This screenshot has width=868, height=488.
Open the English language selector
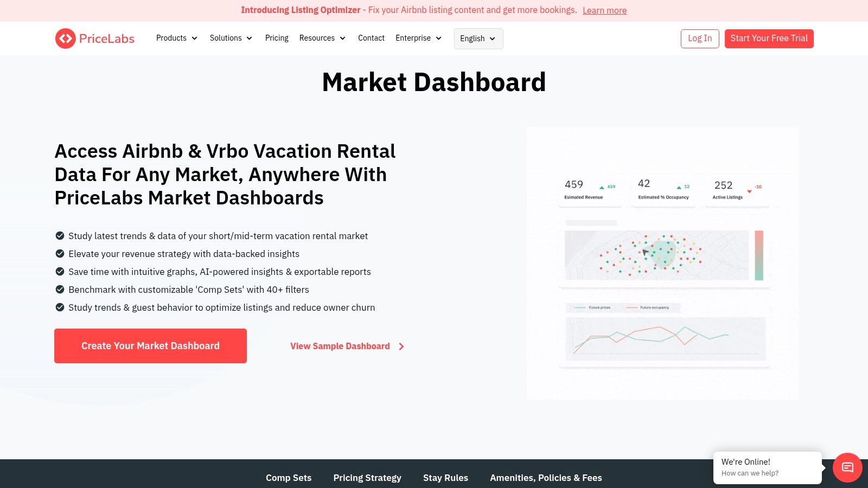coord(478,38)
